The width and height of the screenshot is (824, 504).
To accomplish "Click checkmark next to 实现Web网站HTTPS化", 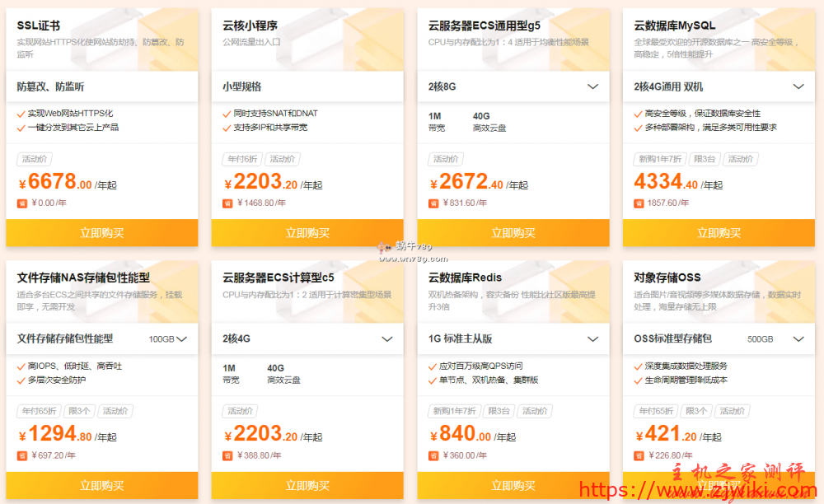I will pyautogui.click(x=21, y=114).
